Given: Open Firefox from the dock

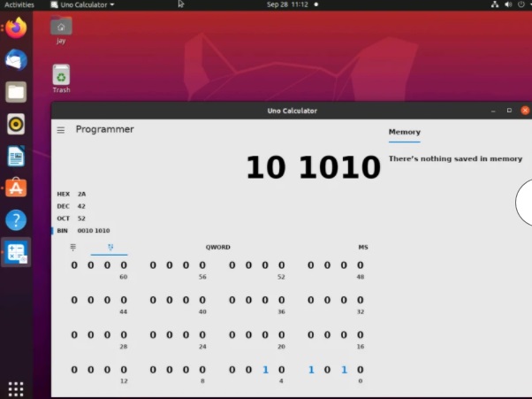Looking at the screenshot, I should pyautogui.click(x=16, y=27).
